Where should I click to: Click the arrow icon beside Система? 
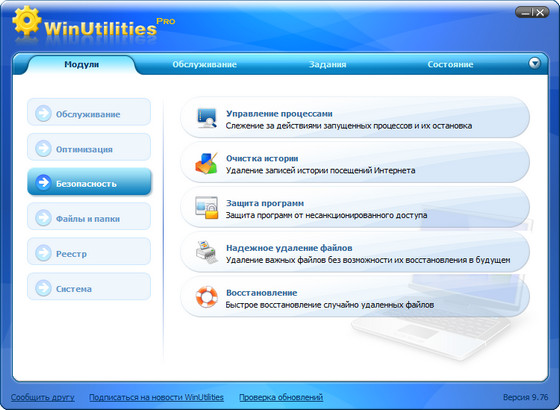(x=43, y=288)
